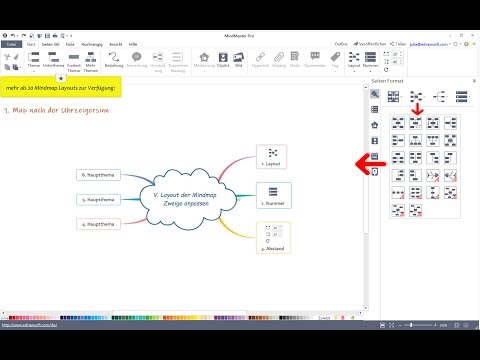480x360 pixels.
Task: Click the Outline button
Action: tap(341, 44)
